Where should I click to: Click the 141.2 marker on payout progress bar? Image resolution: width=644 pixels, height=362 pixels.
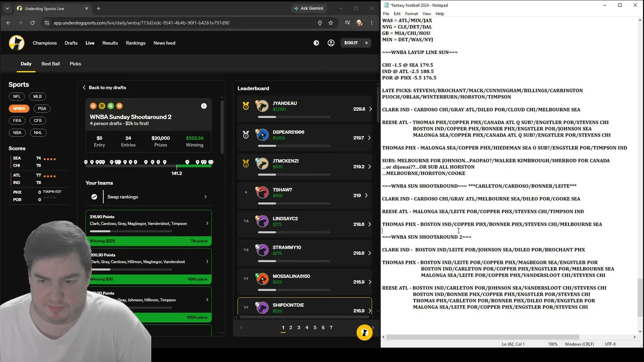pyautogui.click(x=177, y=173)
